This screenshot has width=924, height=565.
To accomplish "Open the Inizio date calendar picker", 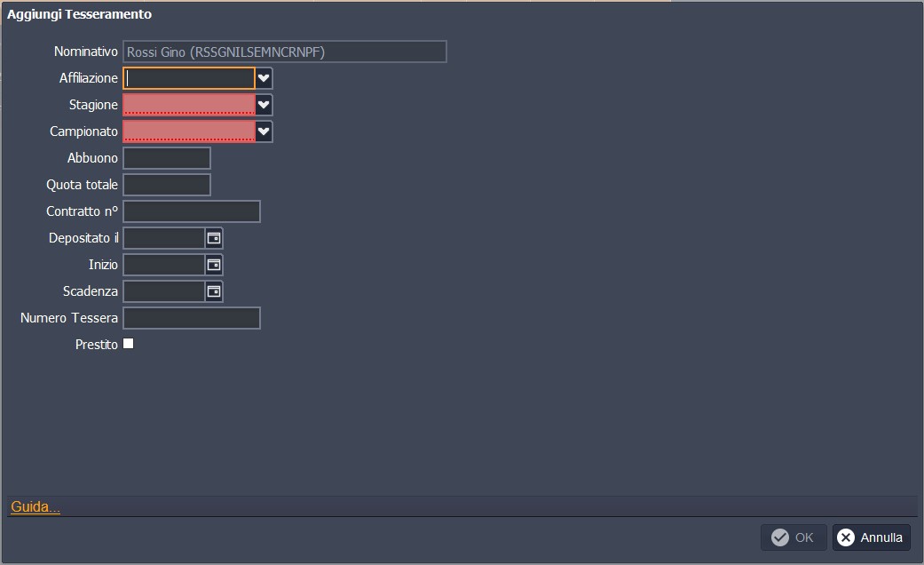I will (213, 265).
